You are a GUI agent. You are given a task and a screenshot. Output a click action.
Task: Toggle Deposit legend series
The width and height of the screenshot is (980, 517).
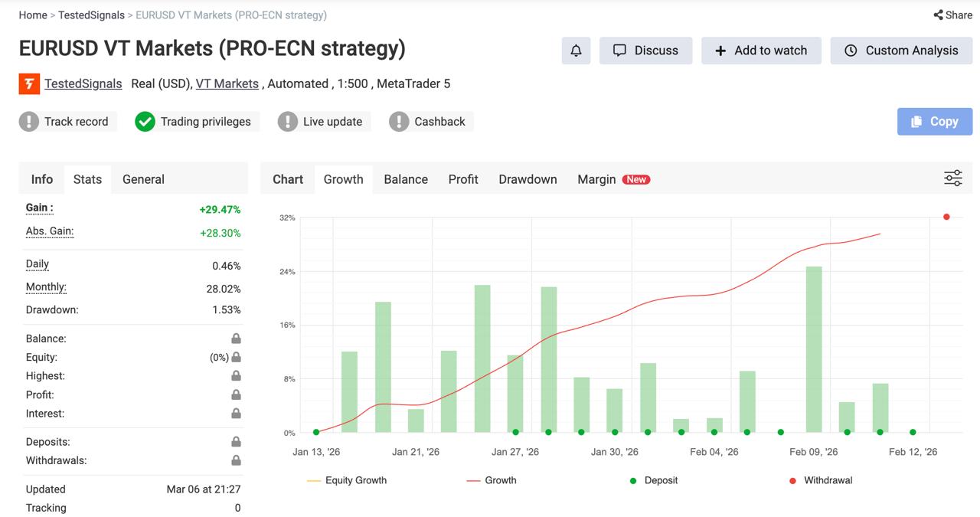point(653,480)
